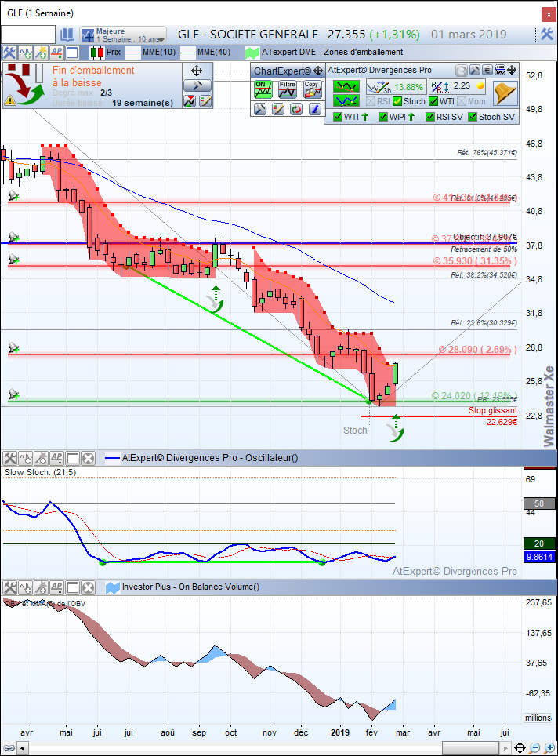Click the pencil note icon in emballement panel
Screen dimensions: 558x756
tap(205, 101)
